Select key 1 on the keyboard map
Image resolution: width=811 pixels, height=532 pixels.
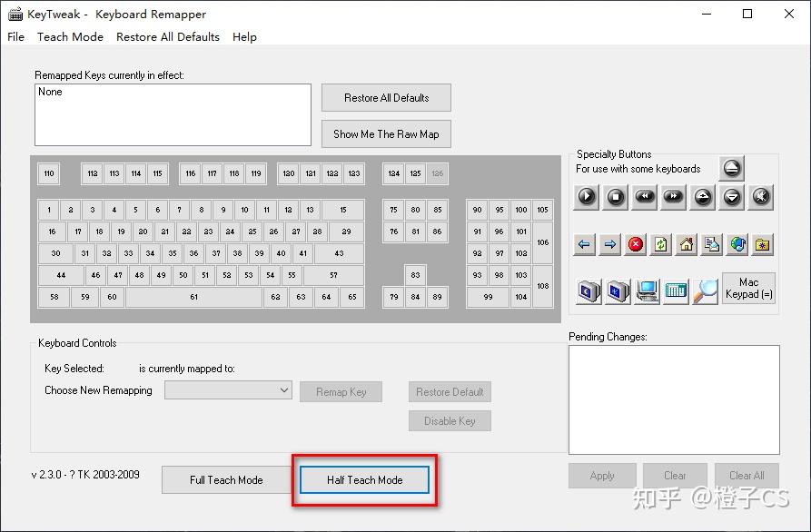pyautogui.click(x=49, y=210)
